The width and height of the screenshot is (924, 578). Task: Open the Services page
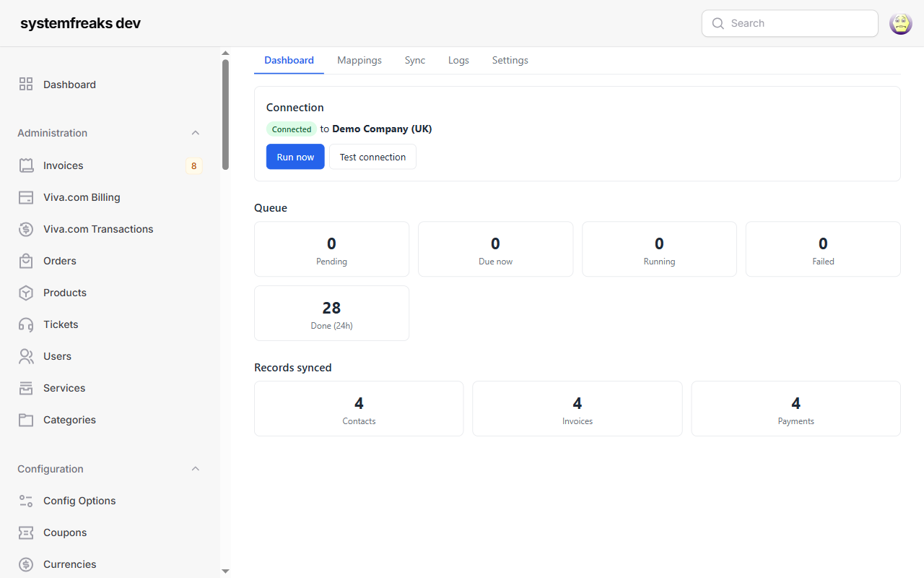pyautogui.click(x=64, y=388)
